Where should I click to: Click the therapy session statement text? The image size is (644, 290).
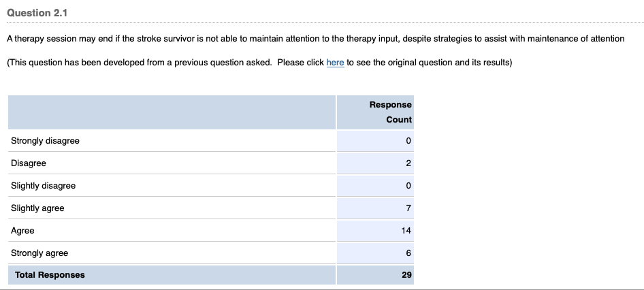[x=315, y=39]
